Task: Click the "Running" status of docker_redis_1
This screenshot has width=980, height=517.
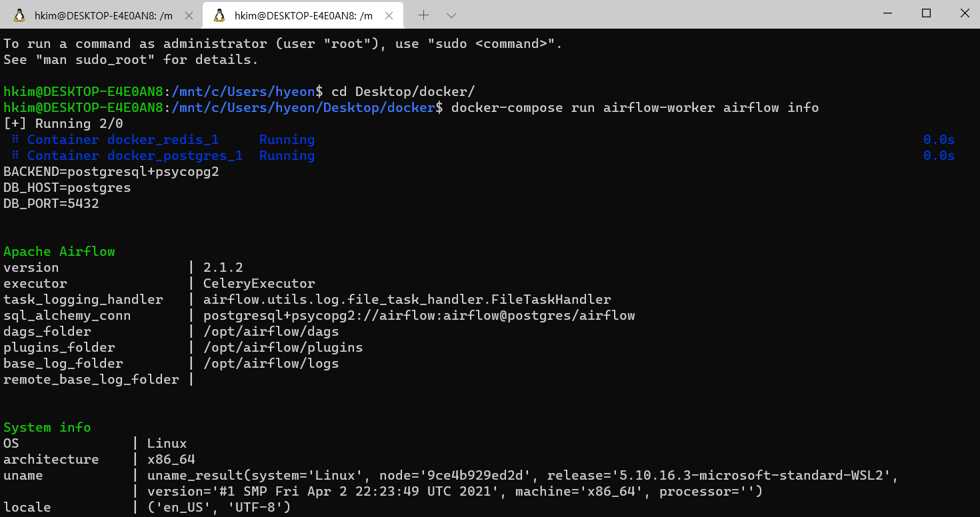Action: coord(287,140)
